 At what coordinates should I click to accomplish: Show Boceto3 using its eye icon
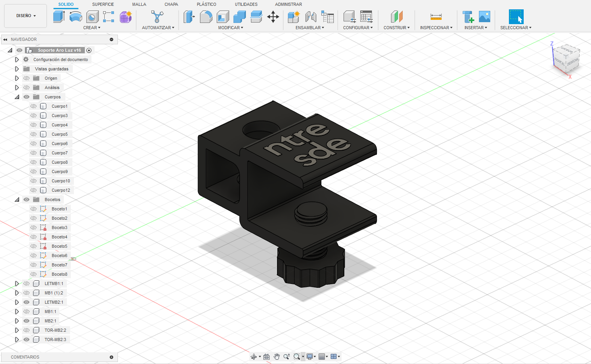[x=33, y=227]
